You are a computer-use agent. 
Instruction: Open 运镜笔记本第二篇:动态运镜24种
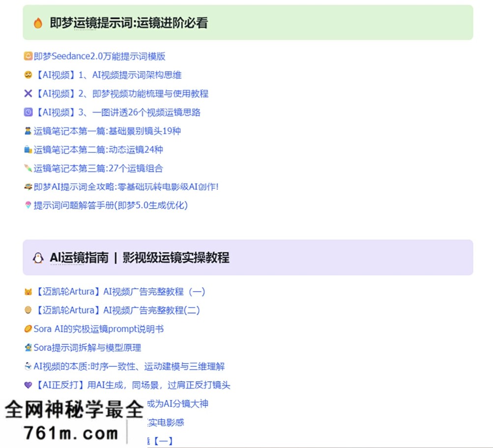[x=98, y=149]
